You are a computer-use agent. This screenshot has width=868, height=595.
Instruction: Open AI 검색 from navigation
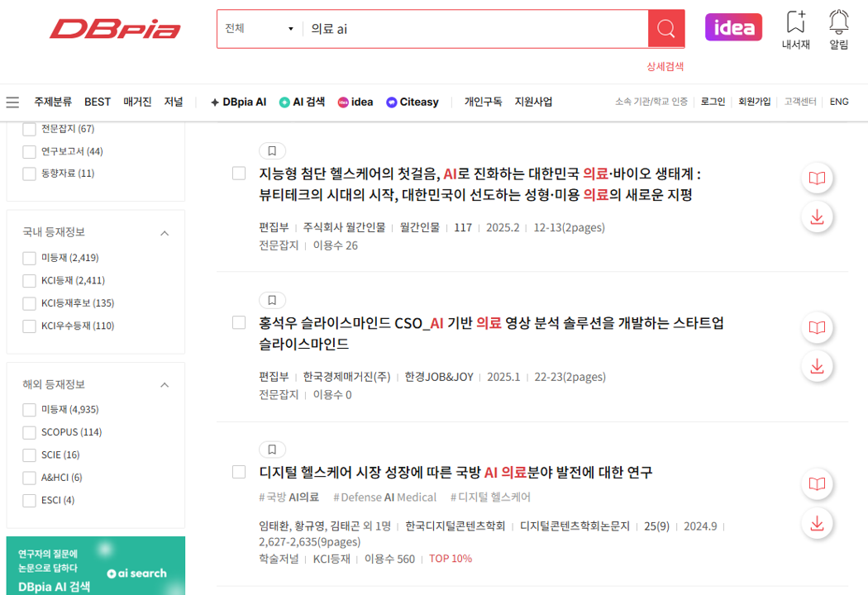[303, 102]
